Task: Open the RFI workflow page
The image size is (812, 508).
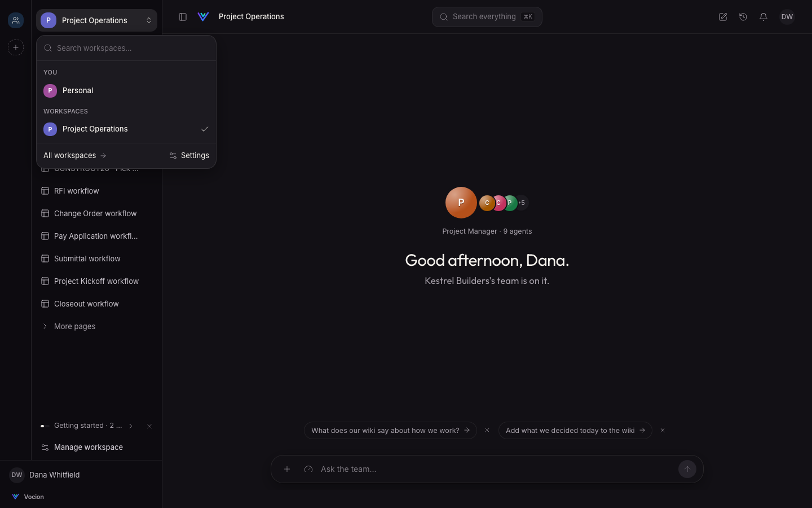Action: [x=96, y=191]
